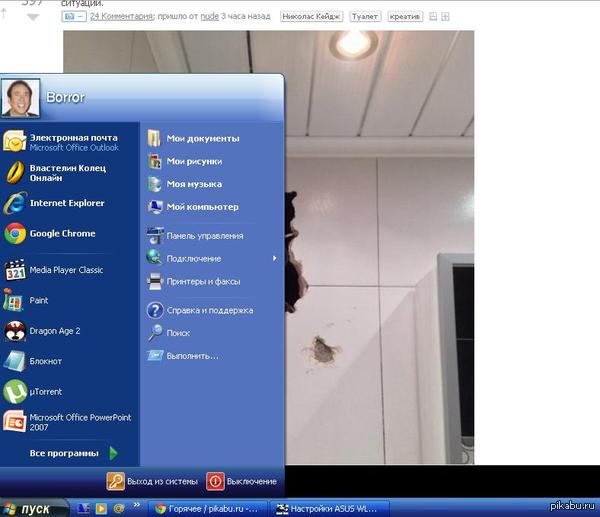Click the quick launch email @ icon
600x517 pixels.
point(119,508)
